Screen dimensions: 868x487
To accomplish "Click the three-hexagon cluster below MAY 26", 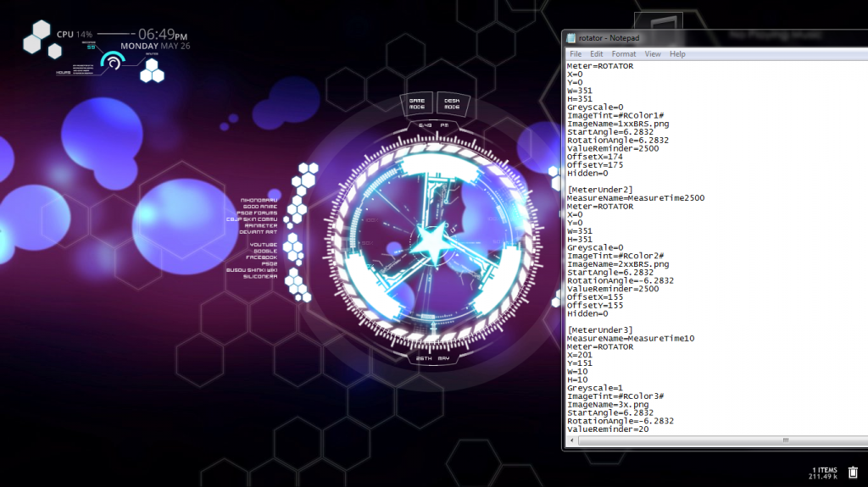I will [152, 71].
